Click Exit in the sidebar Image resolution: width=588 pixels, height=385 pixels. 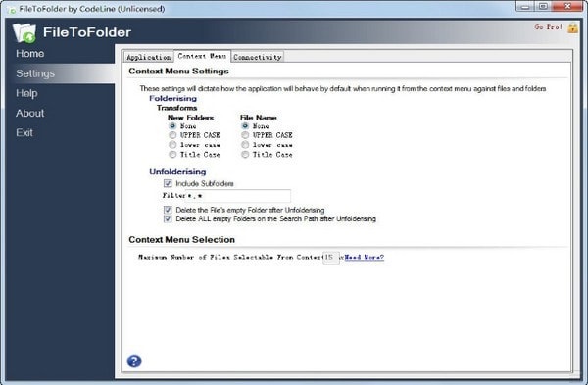[x=24, y=132]
